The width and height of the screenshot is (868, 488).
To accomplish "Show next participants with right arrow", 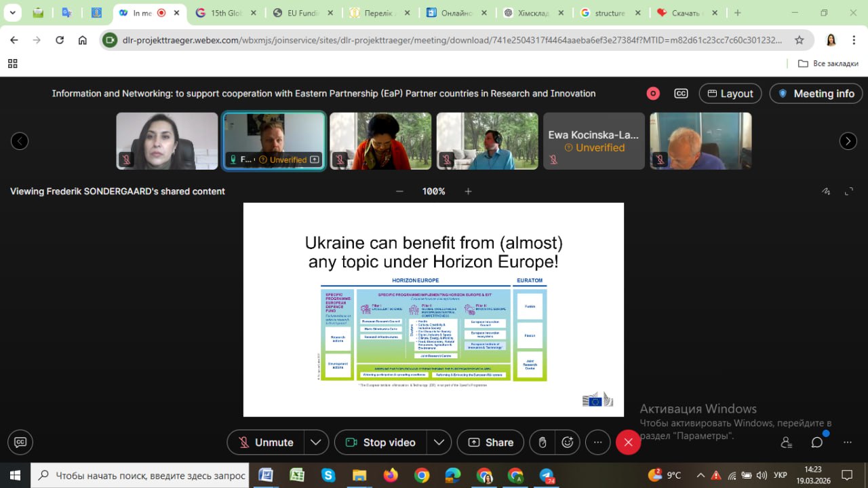I will point(848,141).
